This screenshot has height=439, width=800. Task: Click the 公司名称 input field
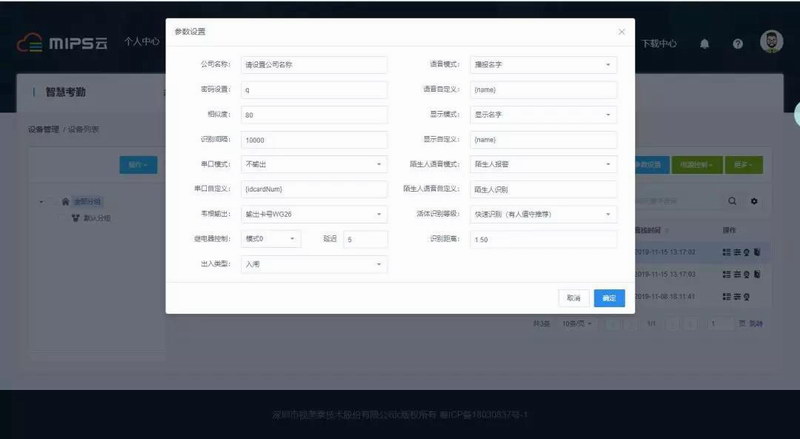tap(314, 65)
